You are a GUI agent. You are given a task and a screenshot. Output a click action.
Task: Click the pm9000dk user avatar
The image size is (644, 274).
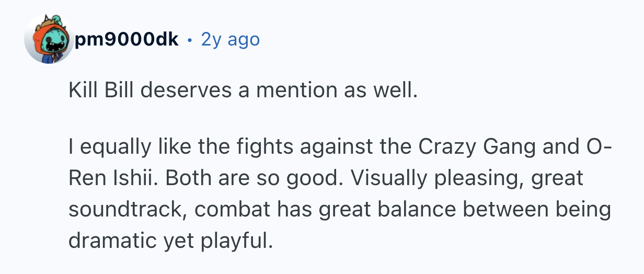click(49, 40)
